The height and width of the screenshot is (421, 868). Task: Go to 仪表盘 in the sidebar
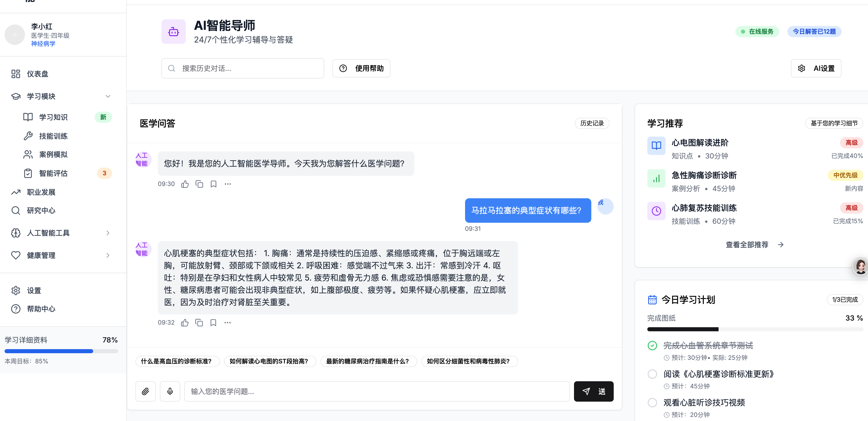[x=37, y=74]
